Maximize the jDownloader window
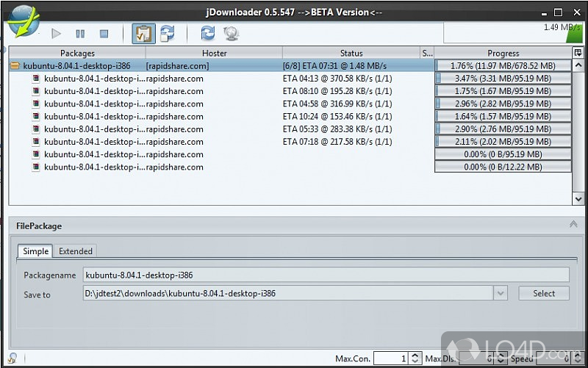 click(x=559, y=12)
